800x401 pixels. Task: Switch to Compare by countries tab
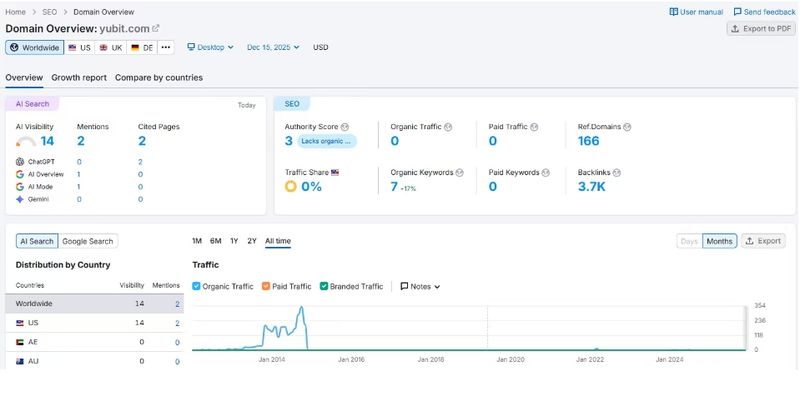pos(159,78)
